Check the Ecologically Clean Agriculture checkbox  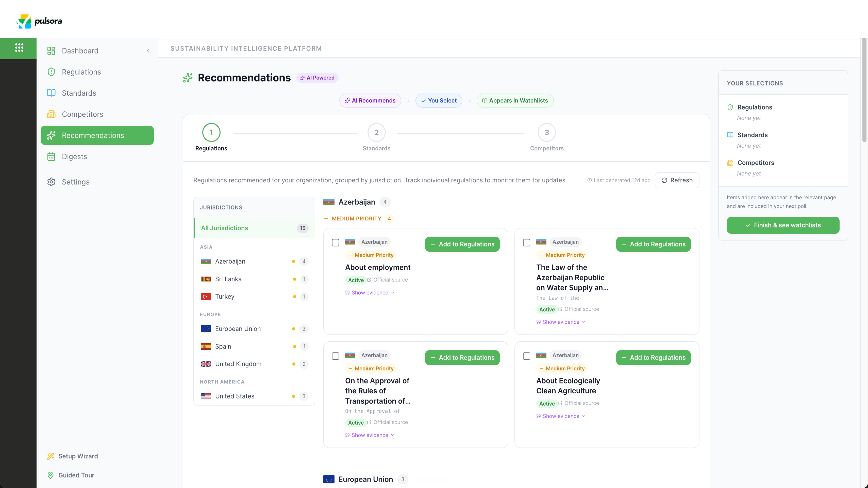point(526,356)
